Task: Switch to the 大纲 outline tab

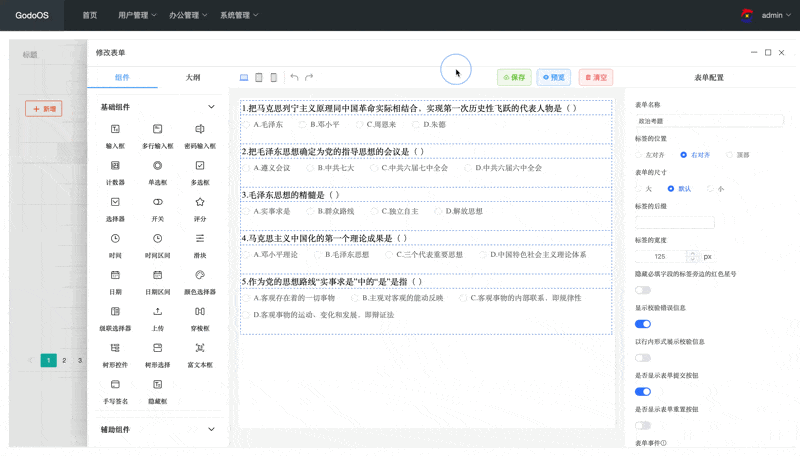Action: pos(192,77)
